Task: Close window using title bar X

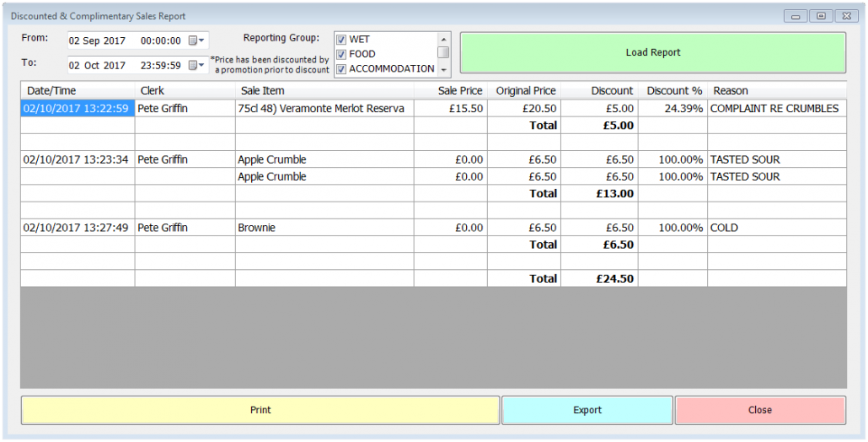Action: pos(846,16)
